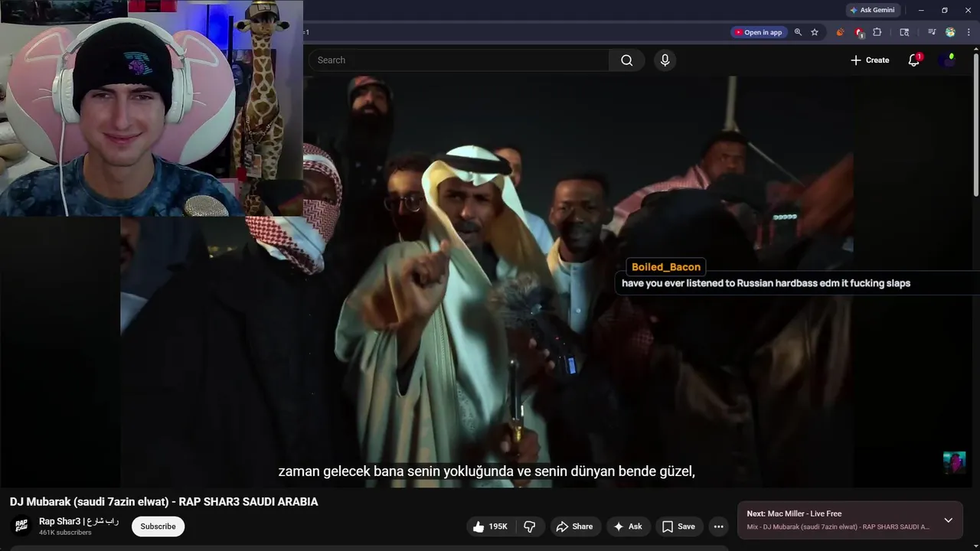Click the 461K subscribers text
Screen dimensions: 980x551
(x=65, y=533)
